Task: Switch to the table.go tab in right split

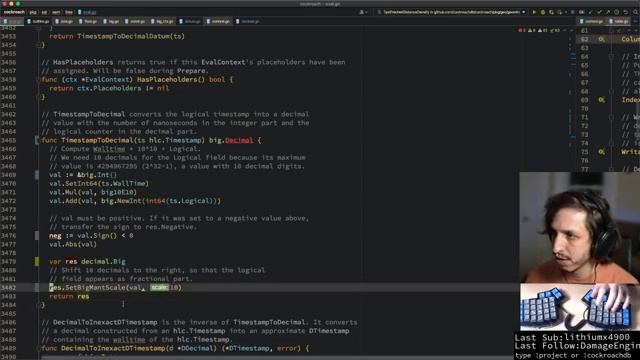Action: [x=620, y=21]
